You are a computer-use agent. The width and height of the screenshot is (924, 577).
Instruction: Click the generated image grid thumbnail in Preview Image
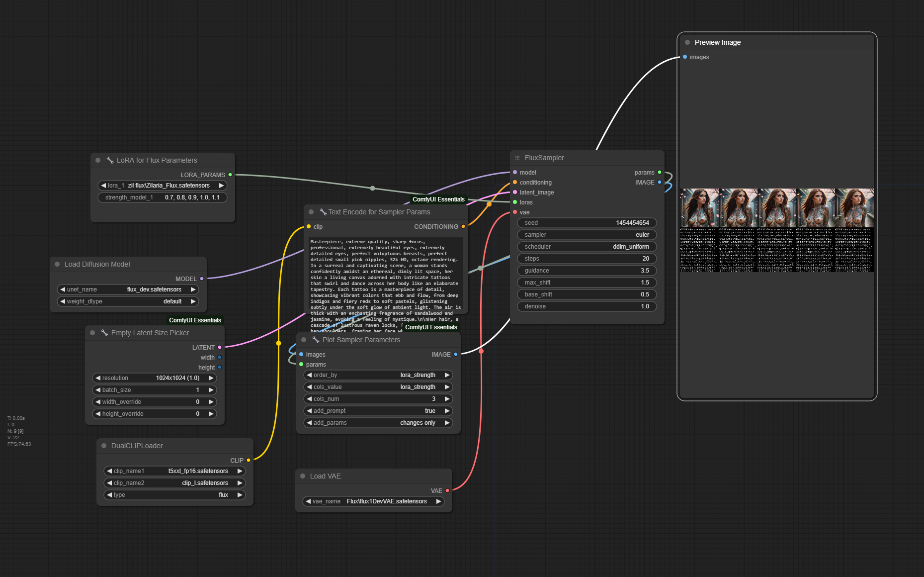(776, 230)
